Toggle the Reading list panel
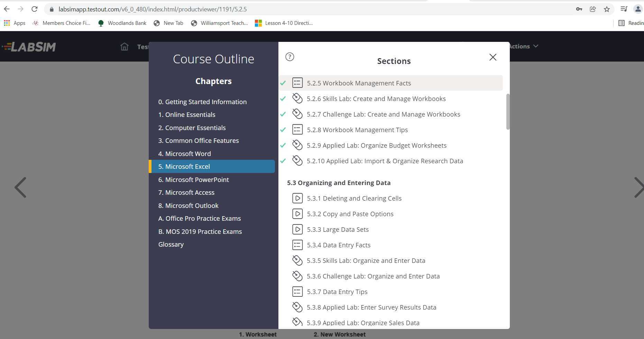Viewport: 644px width, 339px height. click(621, 23)
